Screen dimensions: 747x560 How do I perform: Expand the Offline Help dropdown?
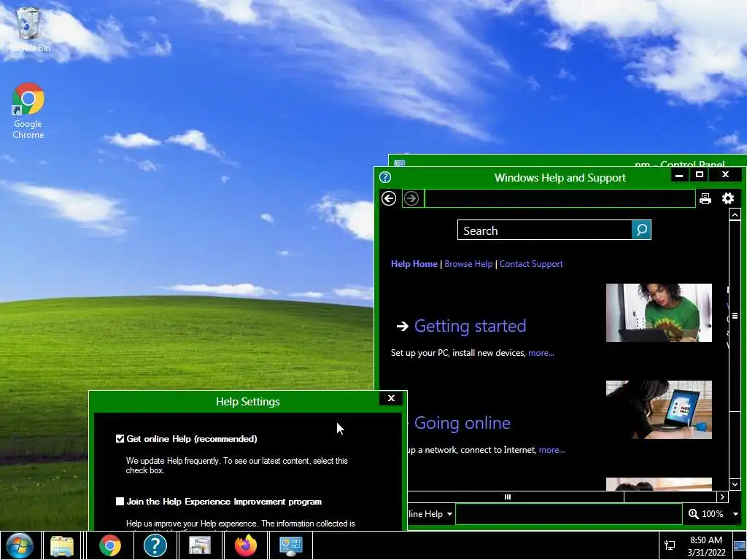coord(449,514)
